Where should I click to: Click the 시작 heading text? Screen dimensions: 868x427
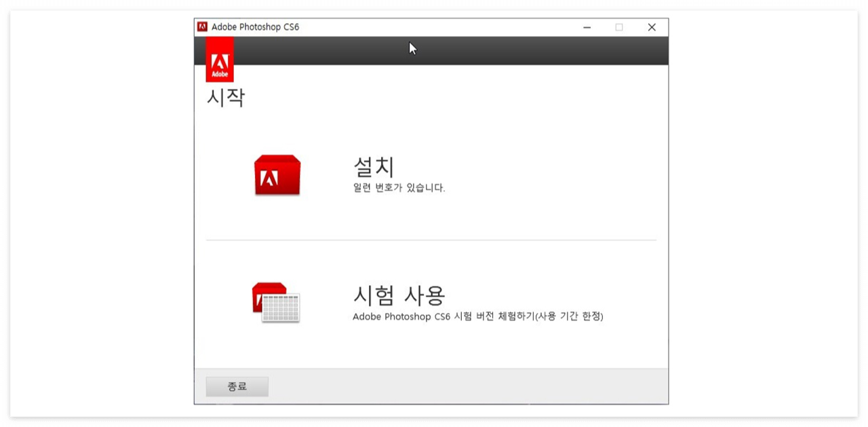[226, 98]
